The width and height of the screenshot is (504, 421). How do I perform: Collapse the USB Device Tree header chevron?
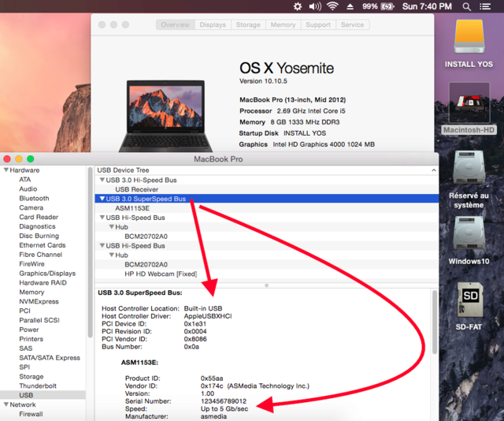click(434, 170)
